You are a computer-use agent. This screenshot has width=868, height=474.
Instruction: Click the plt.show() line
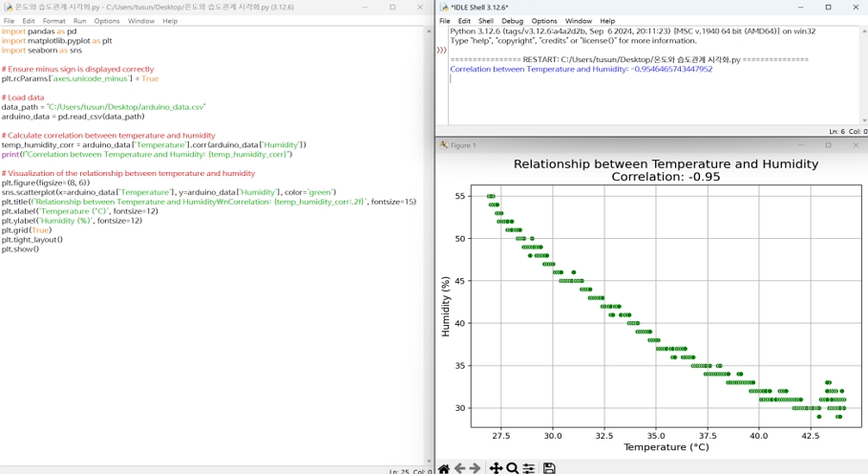[20, 249]
